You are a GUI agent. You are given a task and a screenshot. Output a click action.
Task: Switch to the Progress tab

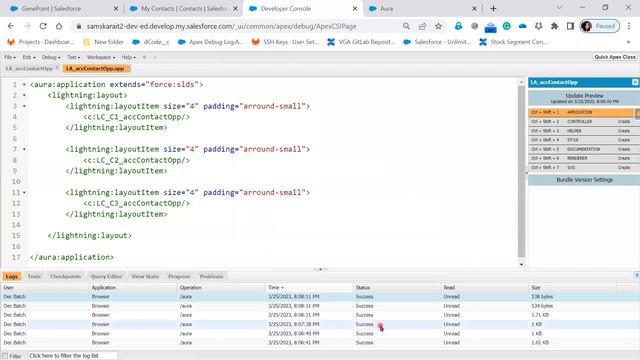click(x=179, y=276)
